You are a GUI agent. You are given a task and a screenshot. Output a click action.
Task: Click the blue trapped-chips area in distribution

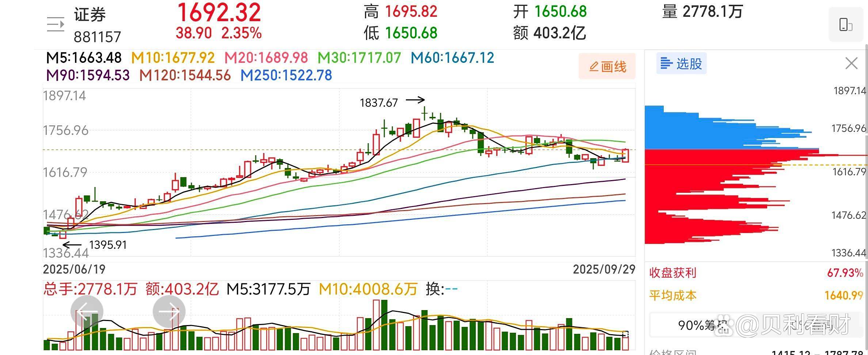click(694, 131)
